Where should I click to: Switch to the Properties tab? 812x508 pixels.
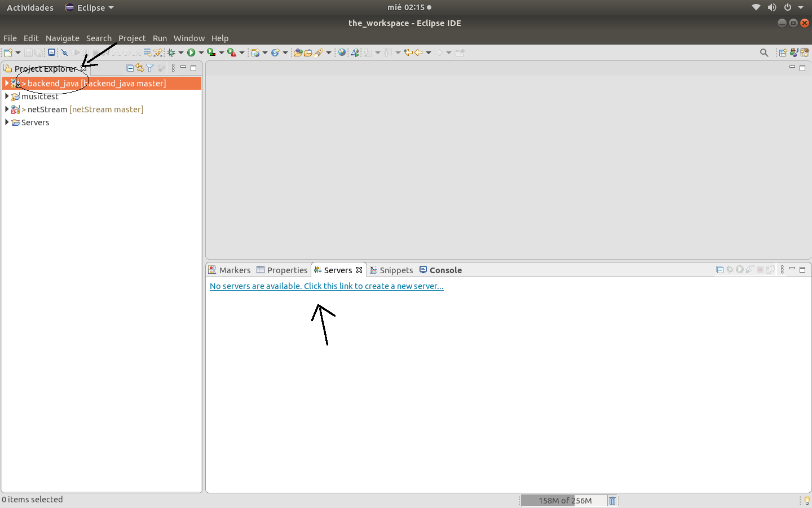(x=282, y=270)
